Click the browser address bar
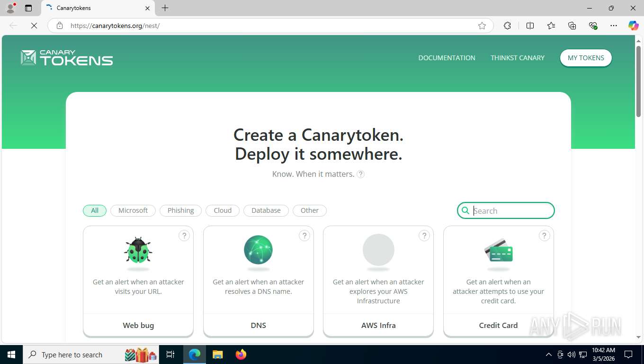644x364 pixels. (270, 26)
